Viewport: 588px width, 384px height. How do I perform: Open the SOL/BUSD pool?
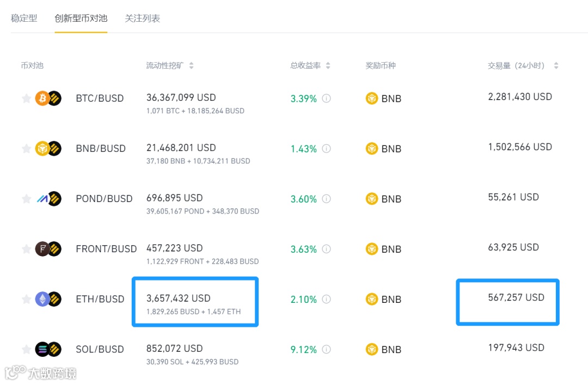[x=100, y=350]
